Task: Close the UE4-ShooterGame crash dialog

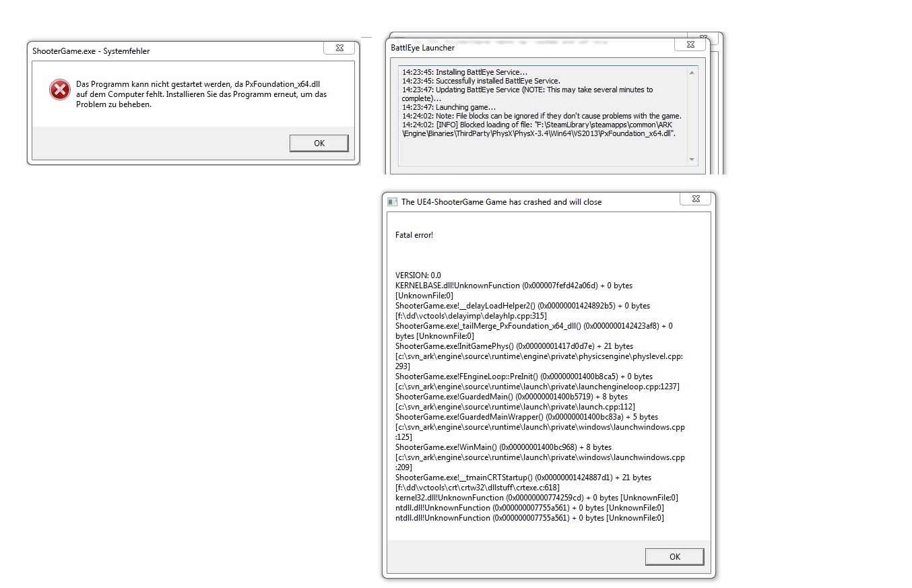Action: click(695, 199)
